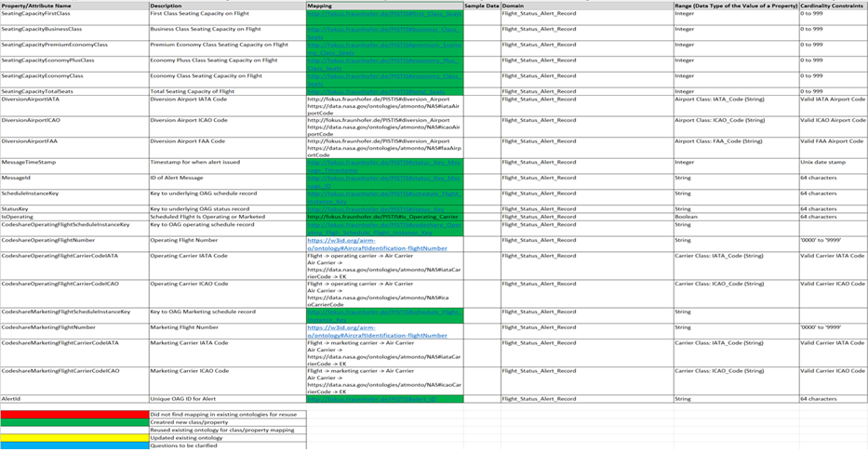Select the SeatingCapacityTotalSeats cell
868x452 pixels.
click(74, 91)
